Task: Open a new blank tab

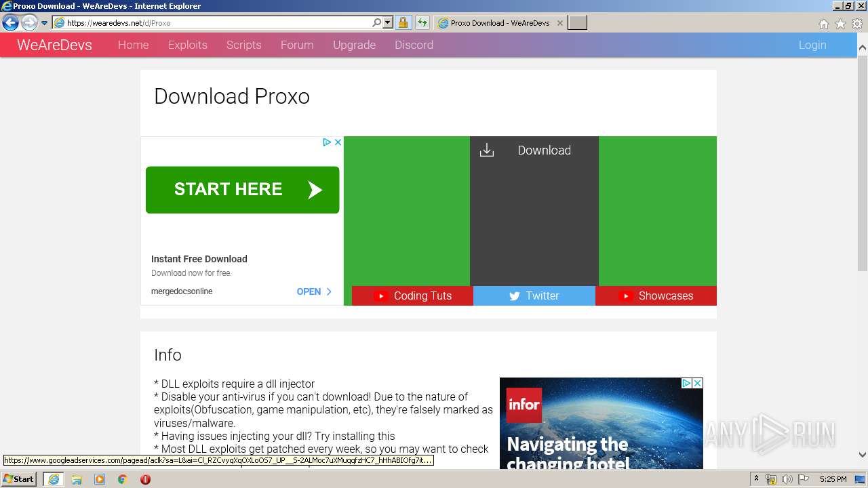Action: [577, 22]
